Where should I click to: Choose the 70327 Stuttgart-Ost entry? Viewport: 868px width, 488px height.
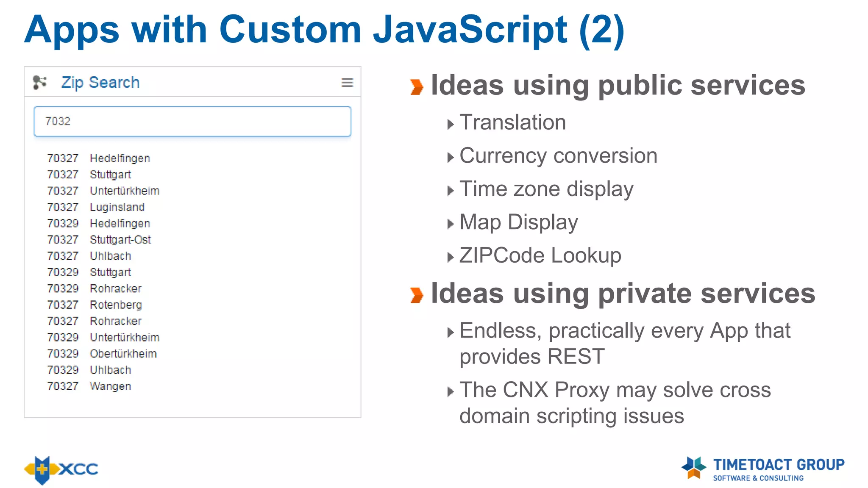click(99, 240)
